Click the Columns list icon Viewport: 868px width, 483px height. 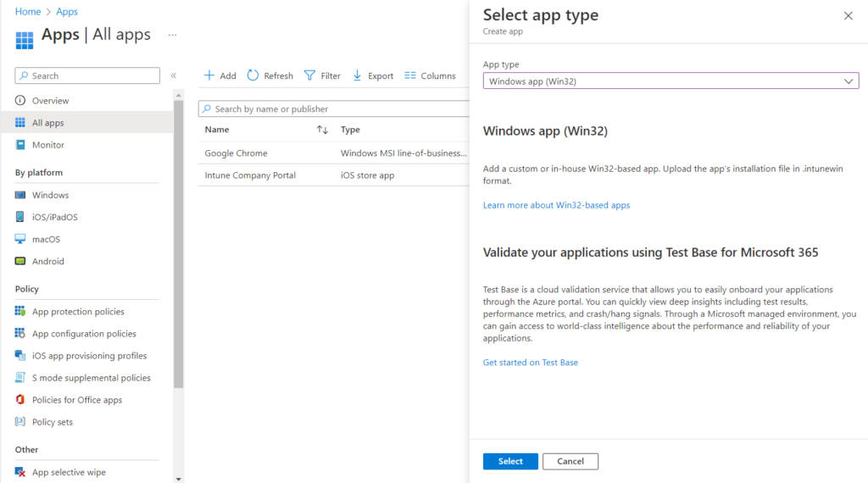click(410, 75)
